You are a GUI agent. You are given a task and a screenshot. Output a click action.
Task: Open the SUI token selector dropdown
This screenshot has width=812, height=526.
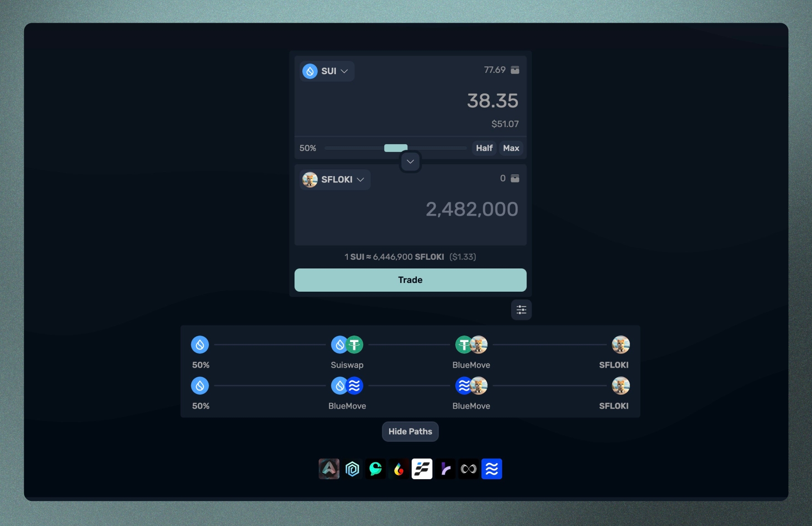[x=327, y=71]
